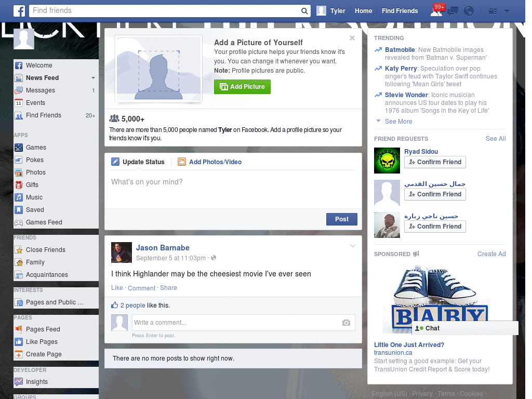This screenshot has width=532, height=399.
Task: Click the Games Feed controller icon
Action: click(x=19, y=222)
